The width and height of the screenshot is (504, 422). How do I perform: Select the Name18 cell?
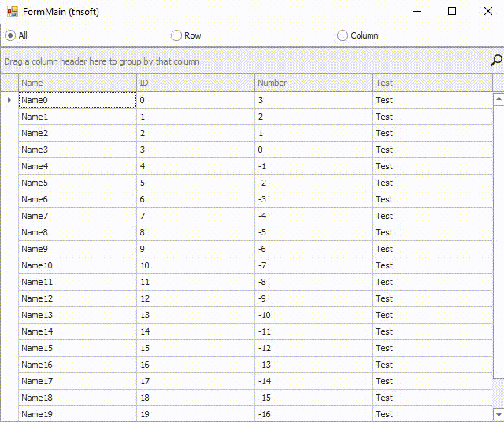pyautogui.click(x=77, y=398)
